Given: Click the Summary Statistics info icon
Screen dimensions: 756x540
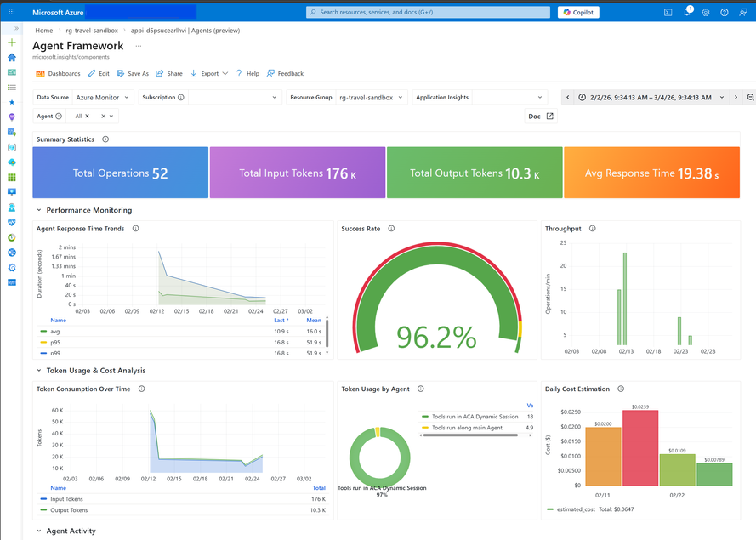Looking at the screenshot, I should pyautogui.click(x=105, y=139).
